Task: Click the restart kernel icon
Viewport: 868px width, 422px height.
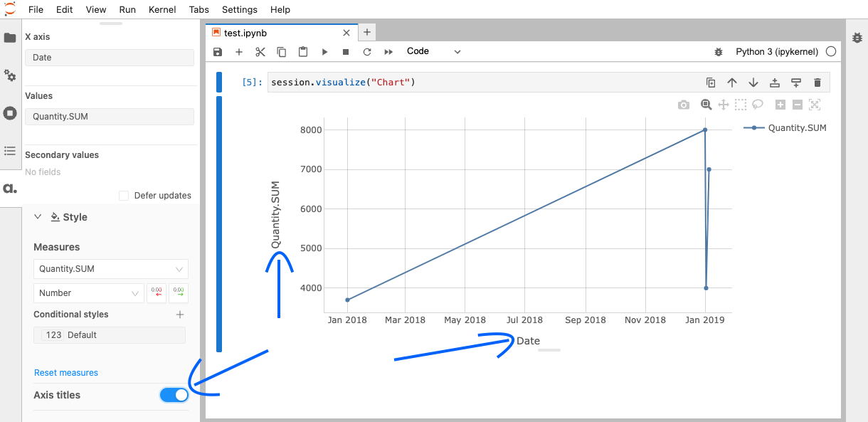Action: 367,52
